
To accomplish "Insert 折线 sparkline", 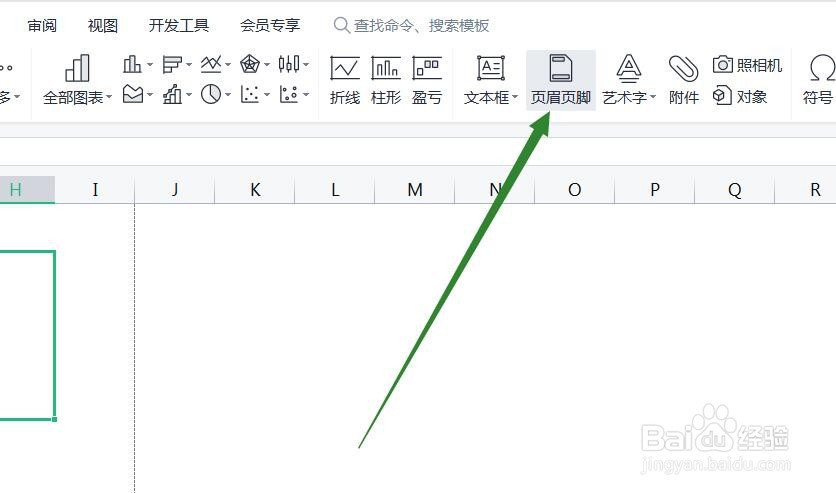I will [345, 80].
